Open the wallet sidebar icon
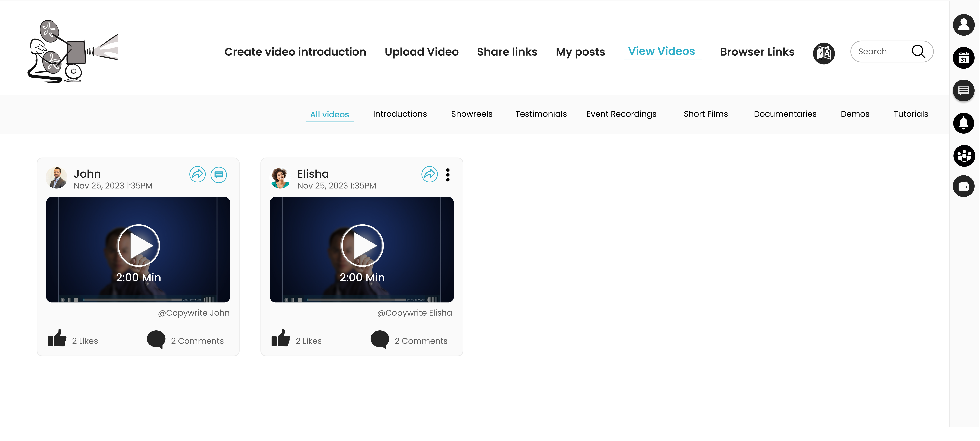 pyautogui.click(x=963, y=186)
